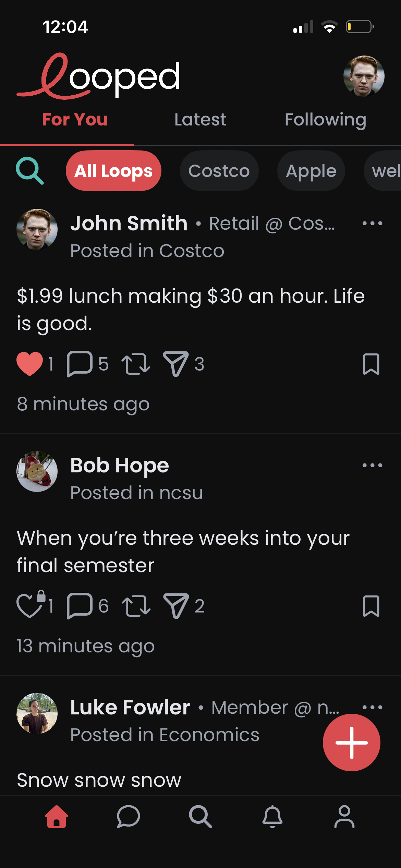Unlike John Smith's post with the heart
This screenshot has width=401, height=868.
click(30, 364)
